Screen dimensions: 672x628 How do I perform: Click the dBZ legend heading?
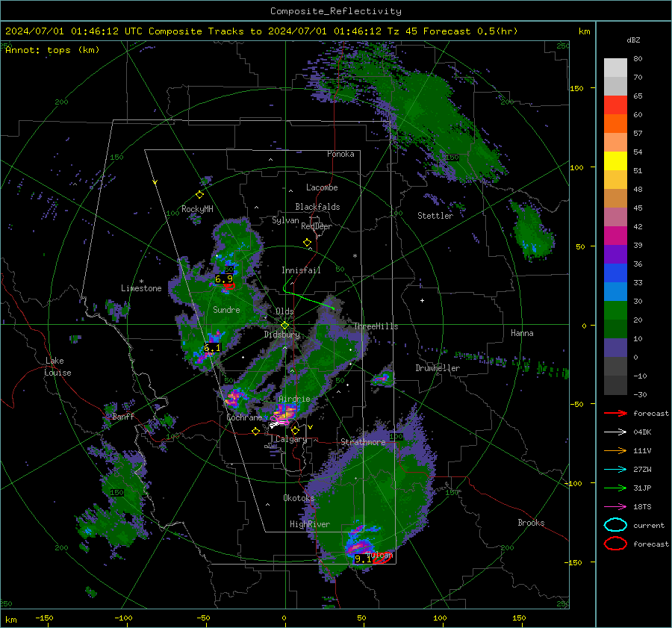click(633, 40)
